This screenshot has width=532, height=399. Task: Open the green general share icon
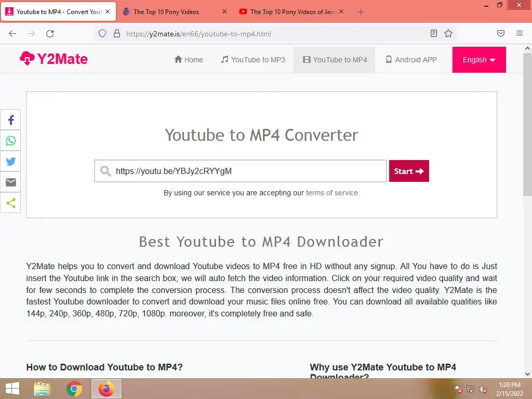click(10, 203)
